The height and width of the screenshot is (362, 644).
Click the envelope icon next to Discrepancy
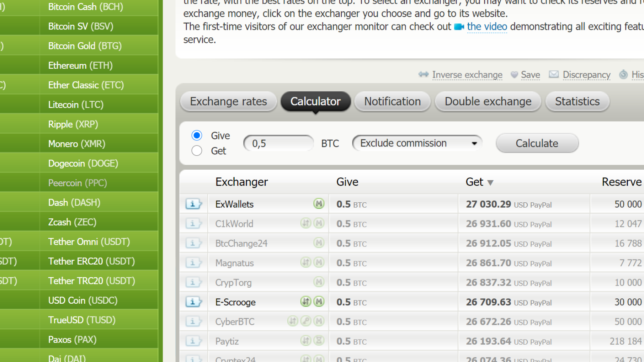tap(554, 74)
